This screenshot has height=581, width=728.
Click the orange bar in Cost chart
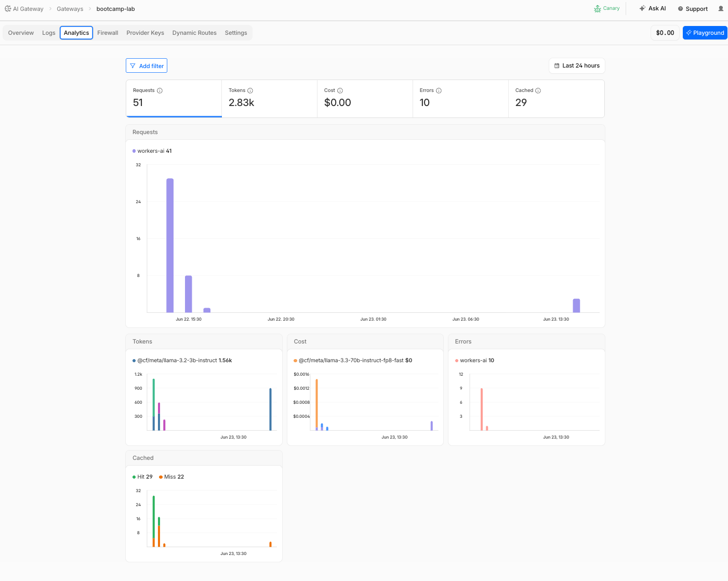pyautogui.click(x=316, y=403)
